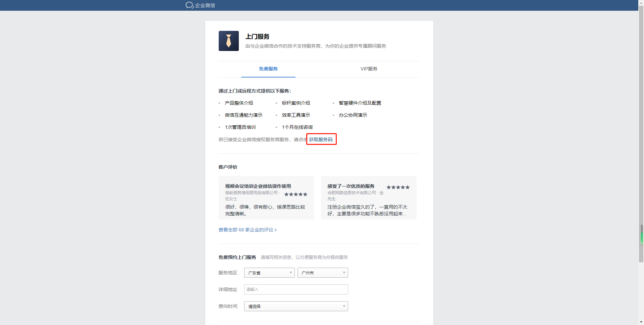Viewport: 644px width, 325px height.
Task: Click the 服务地区 label
Action: click(x=228, y=273)
